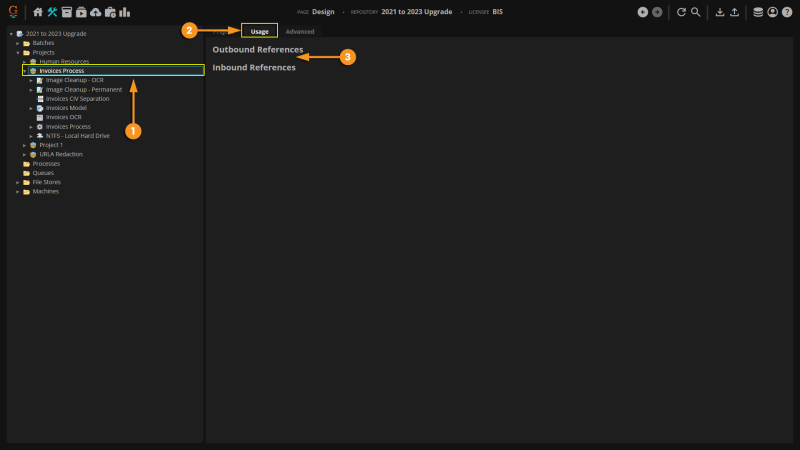Select the Processes folder
The image size is (800, 450).
point(46,163)
